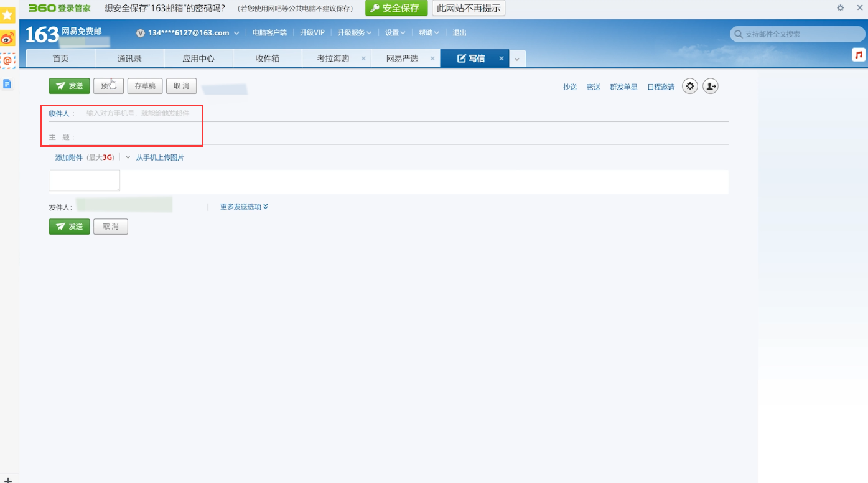The height and width of the screenshot is (483, 868).
Task: Switch to the 考拉海购 tab
Action: 333,59
